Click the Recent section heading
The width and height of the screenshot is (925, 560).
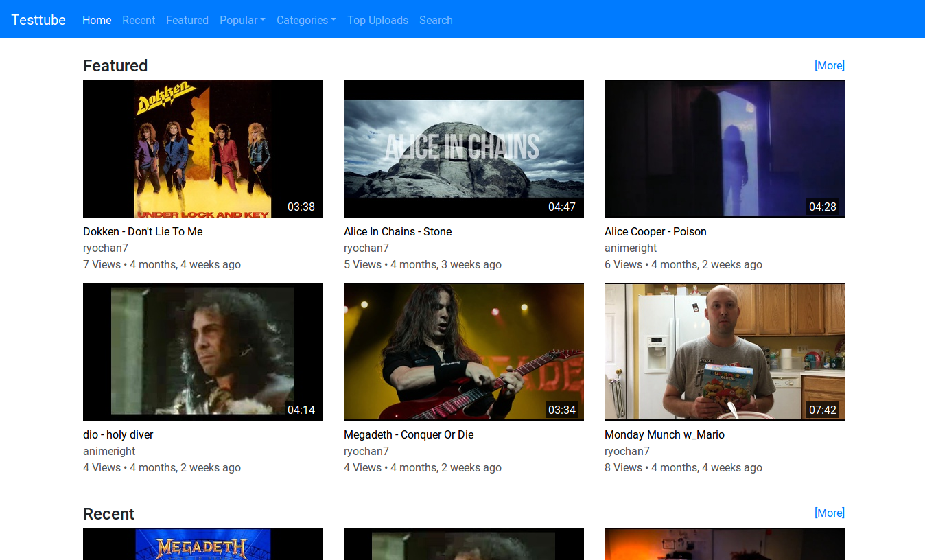108,514
